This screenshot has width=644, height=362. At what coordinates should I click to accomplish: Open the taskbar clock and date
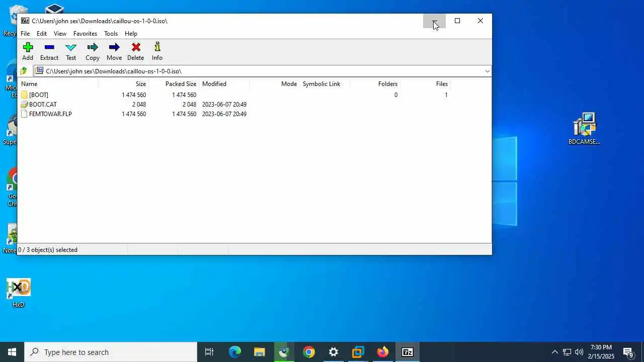(x=601, y=352)
